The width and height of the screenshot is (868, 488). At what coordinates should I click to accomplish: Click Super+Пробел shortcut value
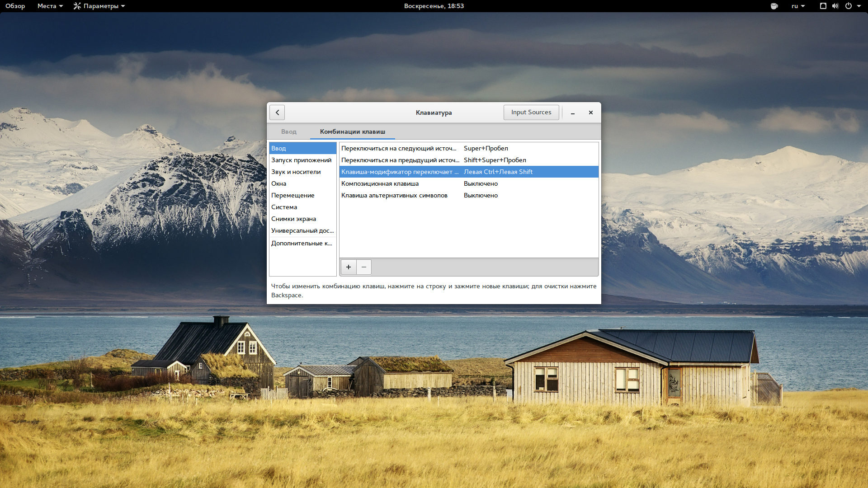coord(486,148)
